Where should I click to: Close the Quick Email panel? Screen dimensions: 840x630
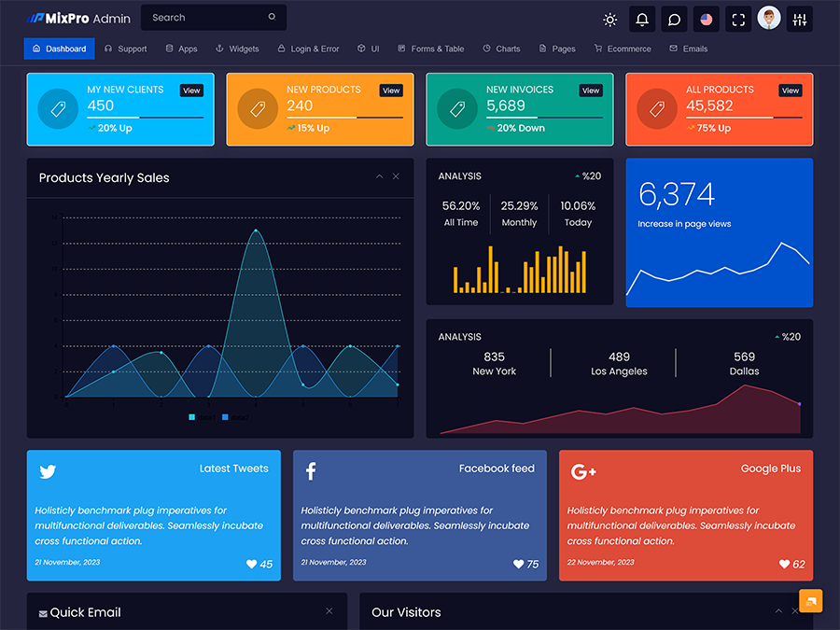pos(329,610)
